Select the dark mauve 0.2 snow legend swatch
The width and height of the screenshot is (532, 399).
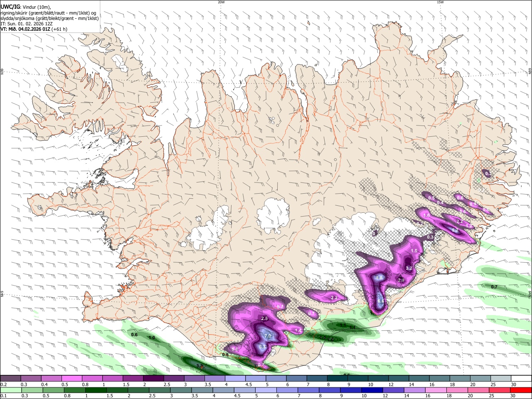click(x=10, y=379)
